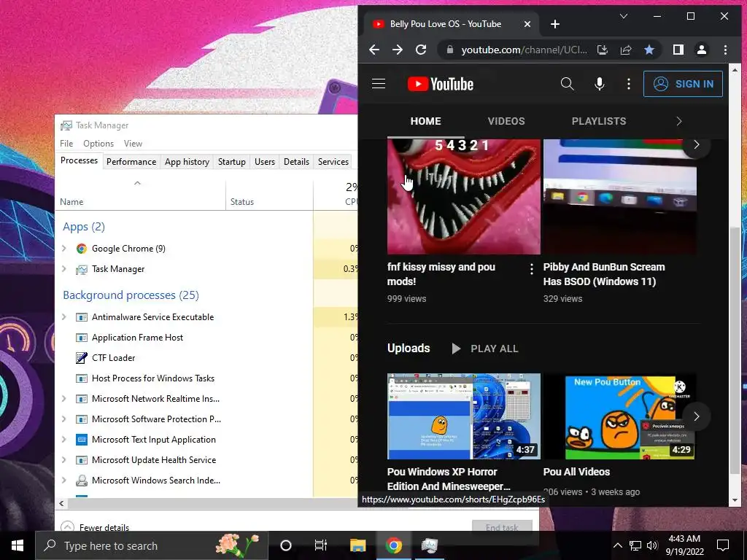Switch to Users tab
The height and width of the screenshot is (560, 747).
point(264,161)
